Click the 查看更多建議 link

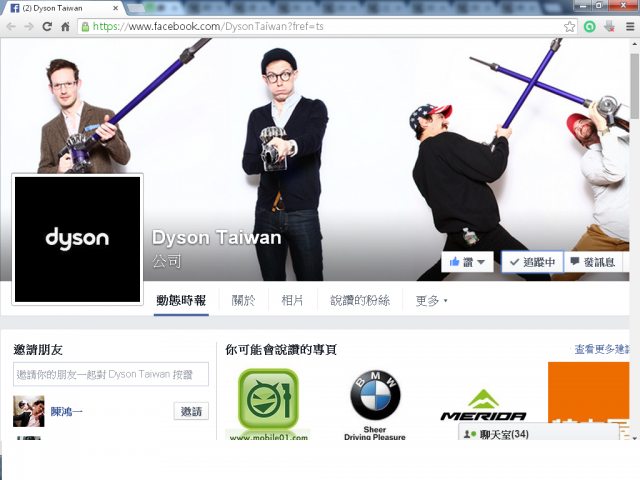pyautogui.click(x=601, y=349)
